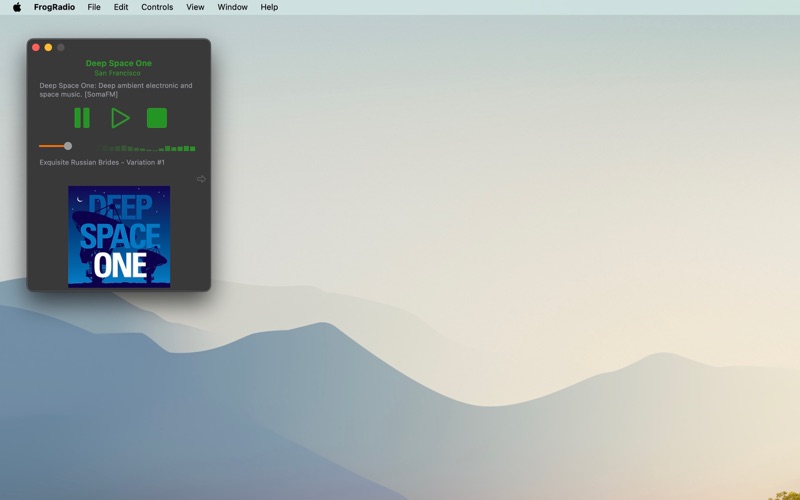
Task: Click the track title Exquisite Russian Brides
Action: tap(102, 162)
